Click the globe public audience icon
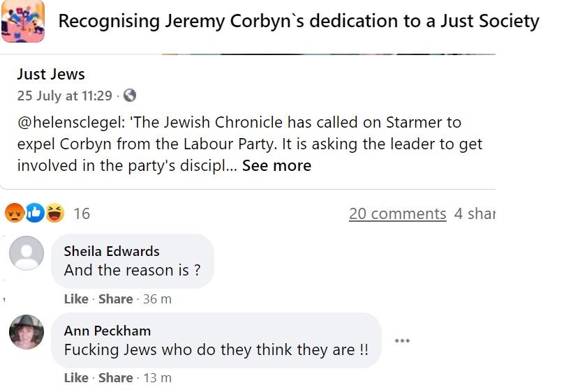580x392 pixels. [x=129, y=96]
